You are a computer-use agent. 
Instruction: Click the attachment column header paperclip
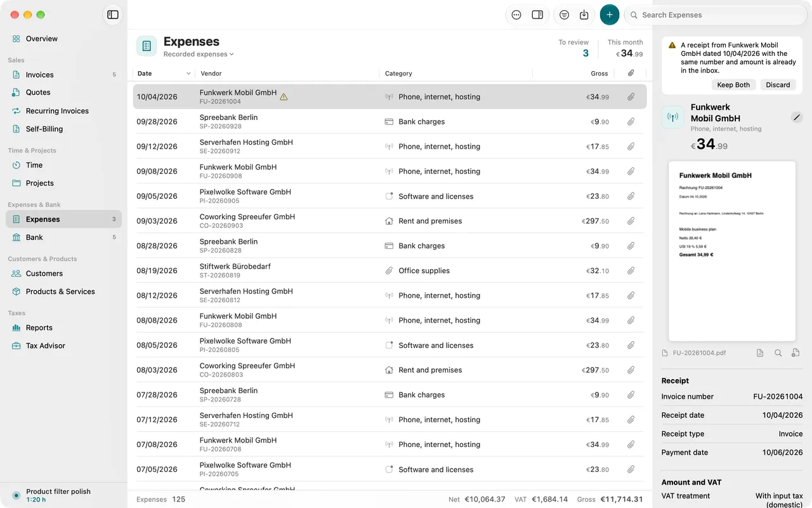631,74
